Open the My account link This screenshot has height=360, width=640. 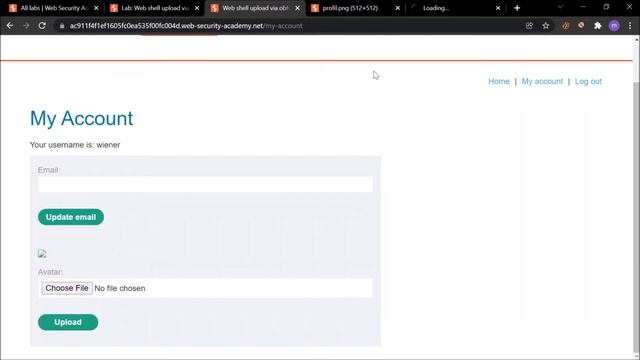click(x=542, y=81)
